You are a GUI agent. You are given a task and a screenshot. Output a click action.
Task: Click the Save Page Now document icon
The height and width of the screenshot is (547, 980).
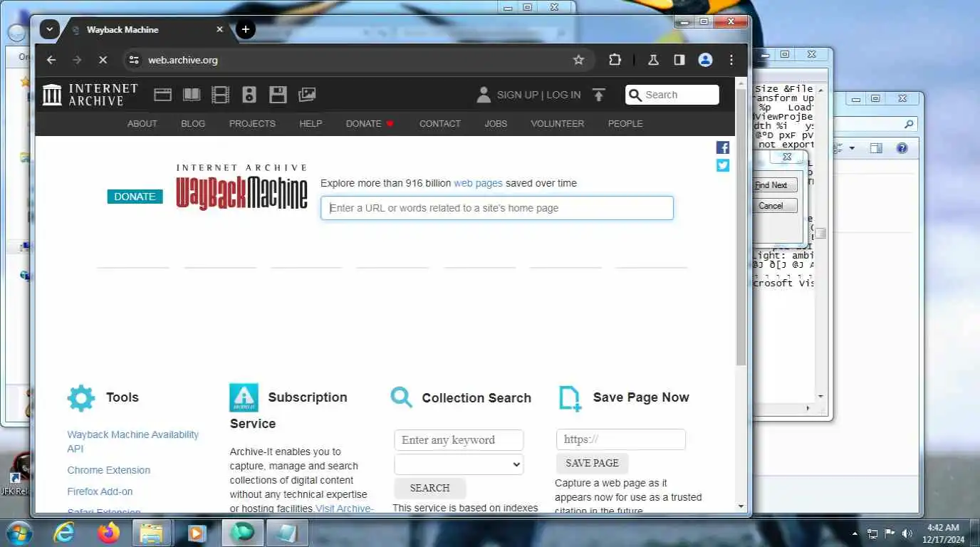click(570, 397)
